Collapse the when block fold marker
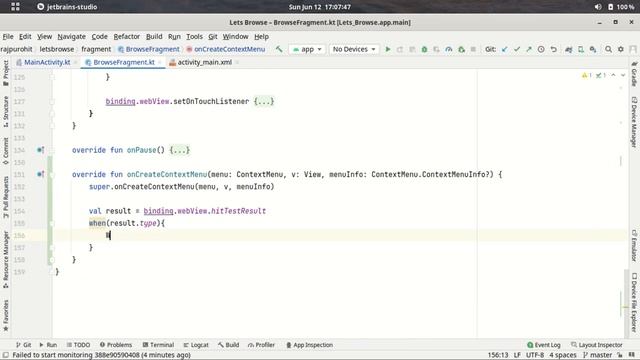 tap(52, 223)
